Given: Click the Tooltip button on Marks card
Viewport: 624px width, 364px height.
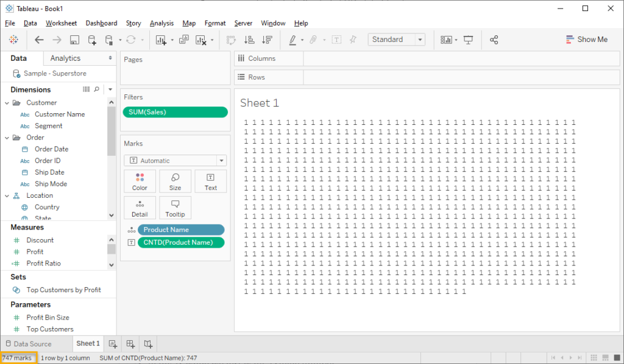Looking at the screenshot, I should (x=175, y=208).
